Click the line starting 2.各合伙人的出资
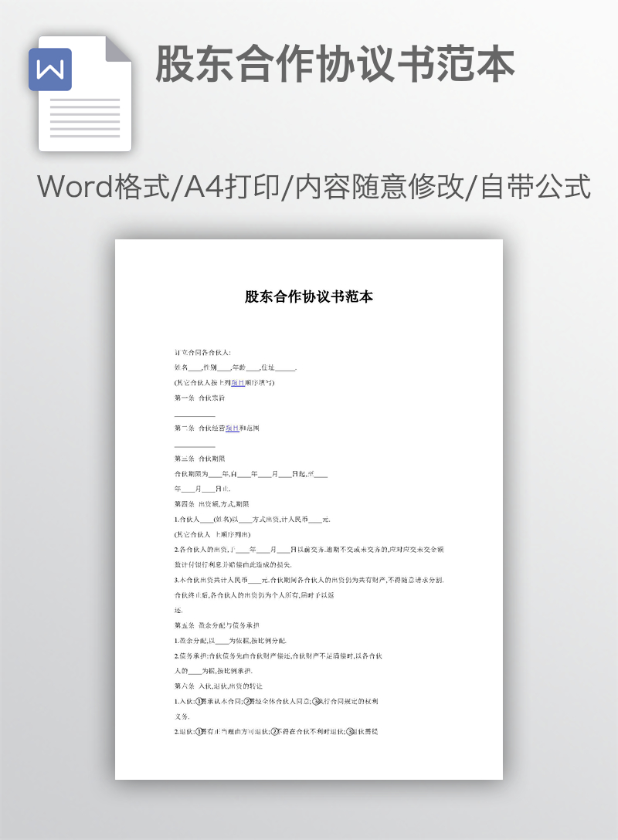This screenshot has height=840, width=618. click(x=309, y=550)
